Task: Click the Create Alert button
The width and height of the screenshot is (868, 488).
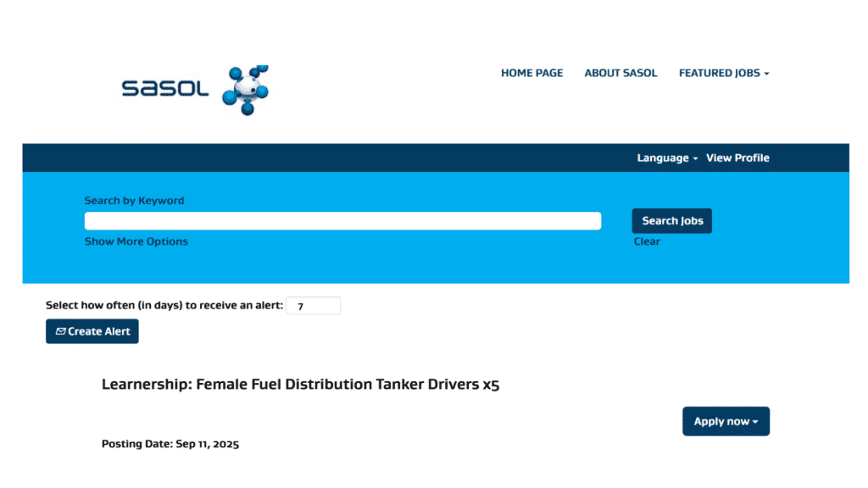Action: tap(92, 331)
